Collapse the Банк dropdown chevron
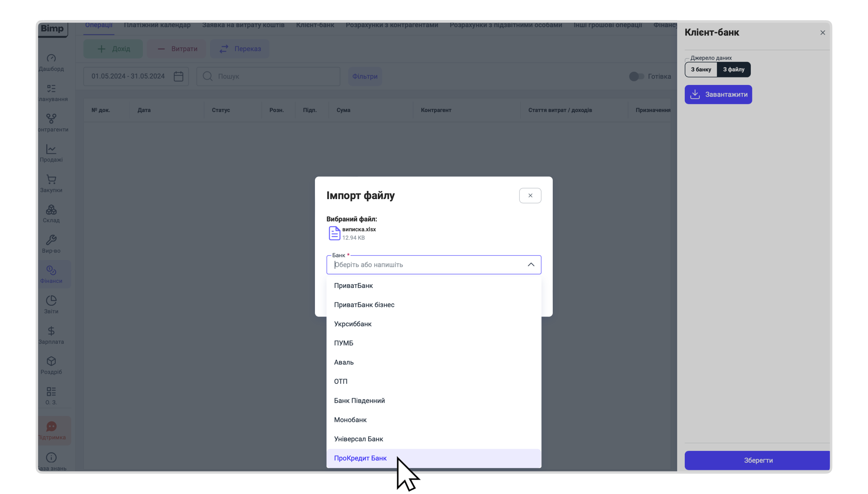The height and width of the screenshot is (494, 868). [531, 265]
